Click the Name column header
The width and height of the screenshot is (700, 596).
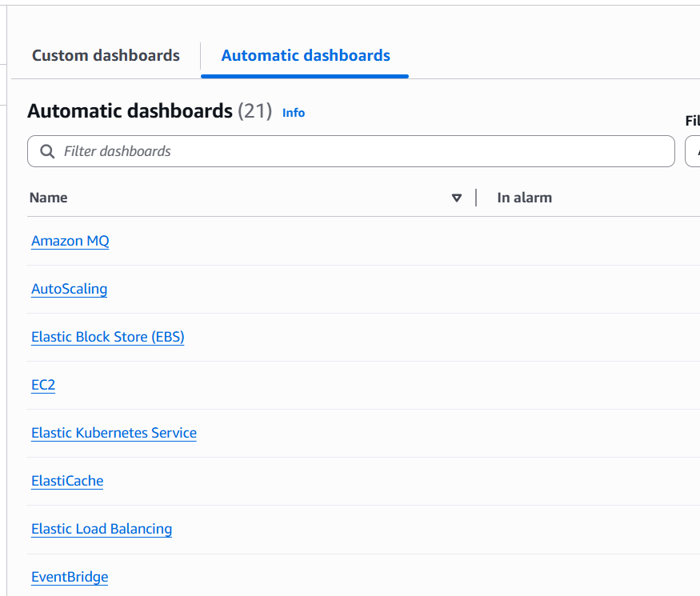coord(49,198)
